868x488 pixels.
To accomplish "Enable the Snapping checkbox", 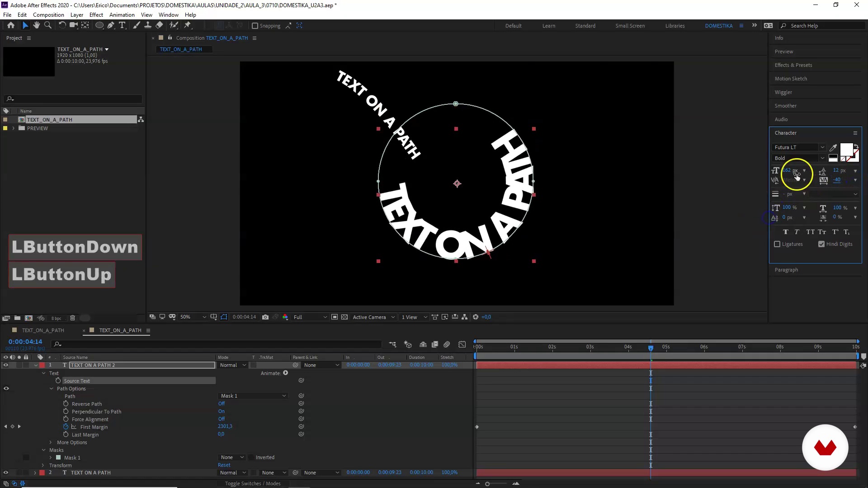I will [x=255, y=26].
